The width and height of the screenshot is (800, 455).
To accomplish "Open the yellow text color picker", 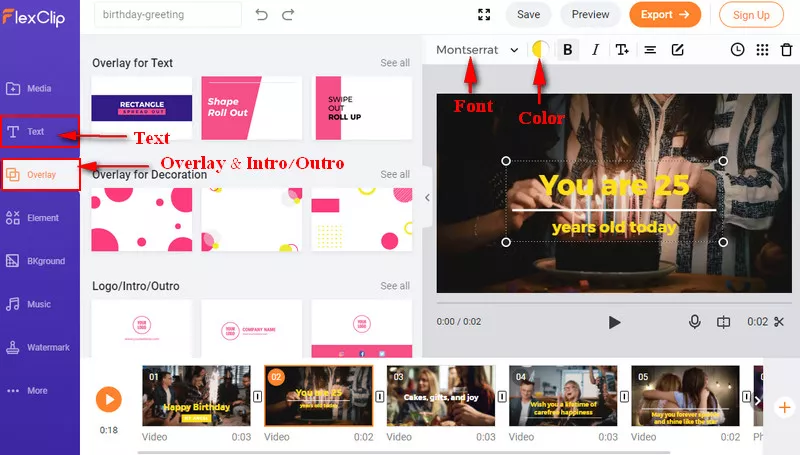I will 540,49.
